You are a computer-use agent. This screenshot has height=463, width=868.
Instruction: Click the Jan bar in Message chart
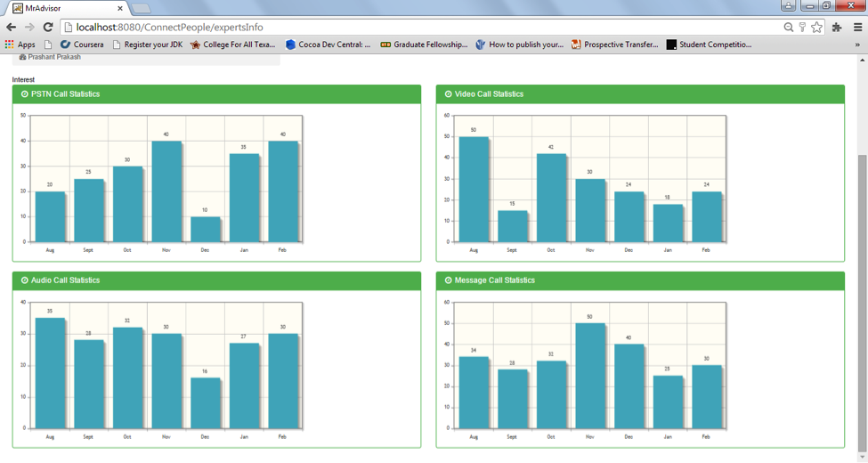[668, 402]
